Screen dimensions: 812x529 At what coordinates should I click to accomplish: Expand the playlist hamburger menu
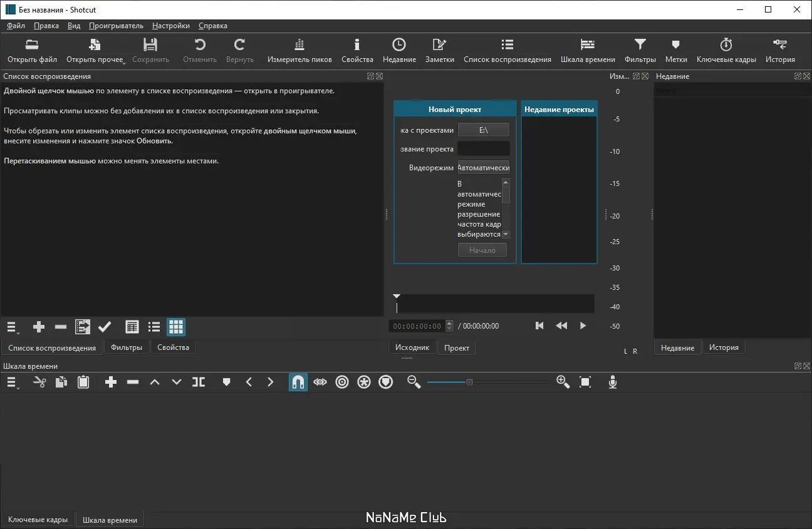(12, 327)
